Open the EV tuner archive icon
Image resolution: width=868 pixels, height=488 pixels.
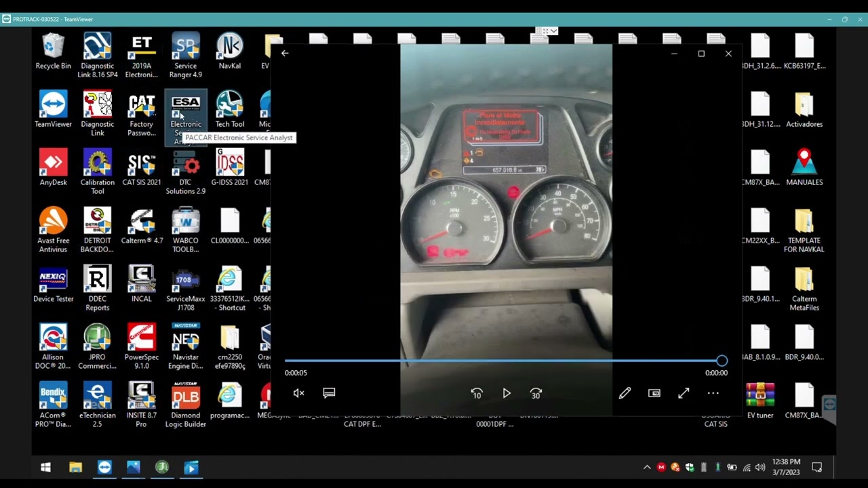760,401
